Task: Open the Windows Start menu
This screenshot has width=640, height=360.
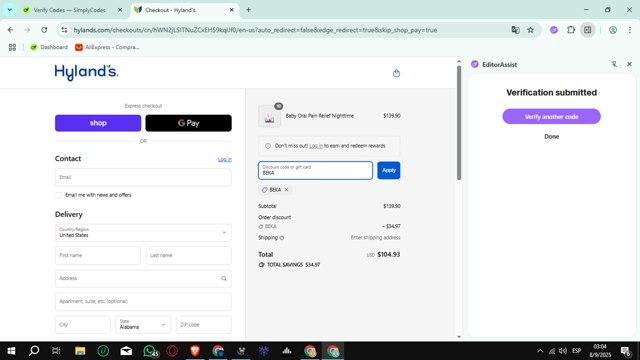Action: click(x=11, y=351)
